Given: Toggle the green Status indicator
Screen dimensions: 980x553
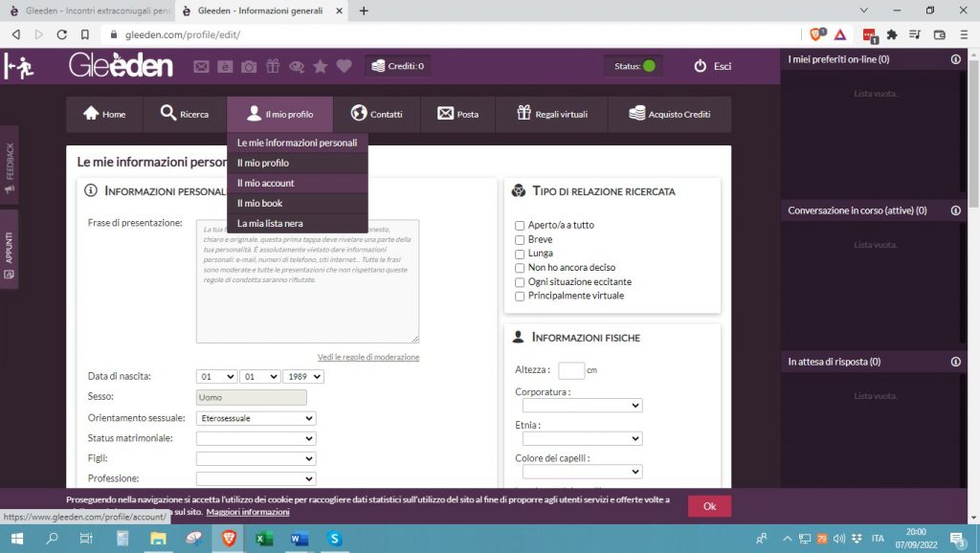Looking at the screenshot, I should tap(649, 66).
